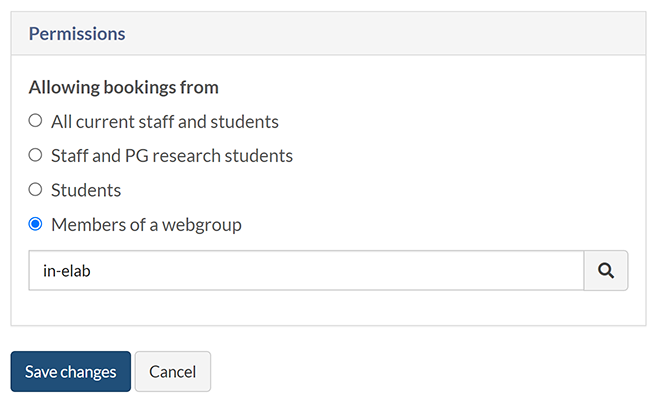
Task: Click the 'Members of a webgroup' label text
Action: [146, 225]
